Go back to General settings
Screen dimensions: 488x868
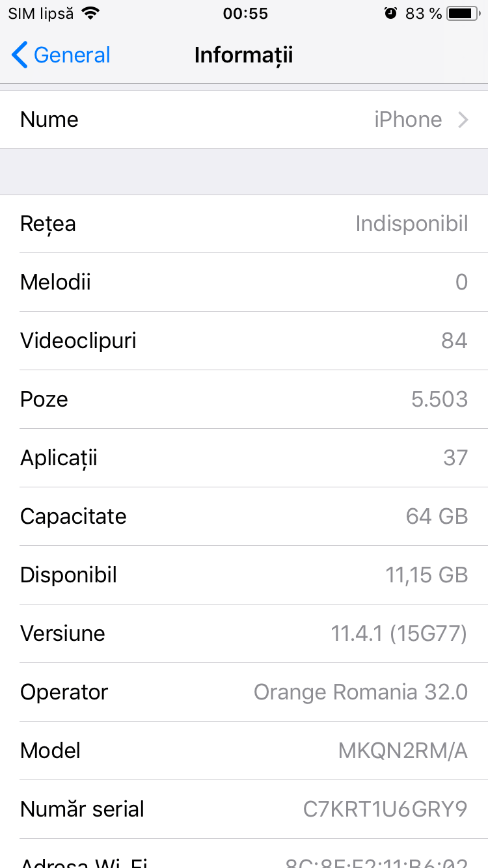point(72,55)
